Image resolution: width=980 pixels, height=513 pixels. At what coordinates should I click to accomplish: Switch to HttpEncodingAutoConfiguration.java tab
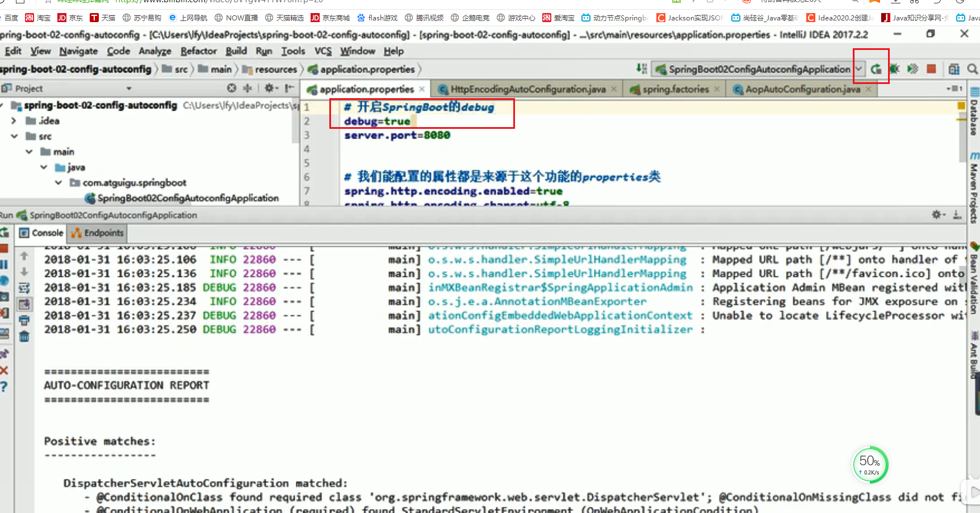tap(527, 89)
